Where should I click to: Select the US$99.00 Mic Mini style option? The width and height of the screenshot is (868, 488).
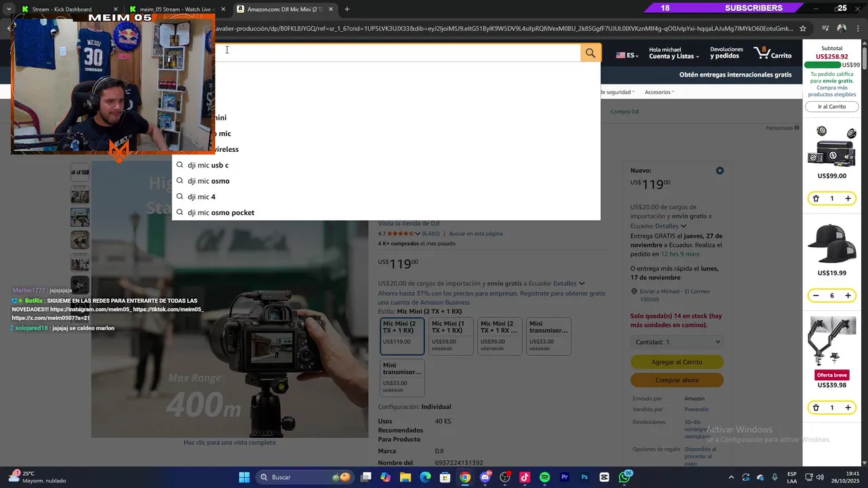[x=500, y=336]
